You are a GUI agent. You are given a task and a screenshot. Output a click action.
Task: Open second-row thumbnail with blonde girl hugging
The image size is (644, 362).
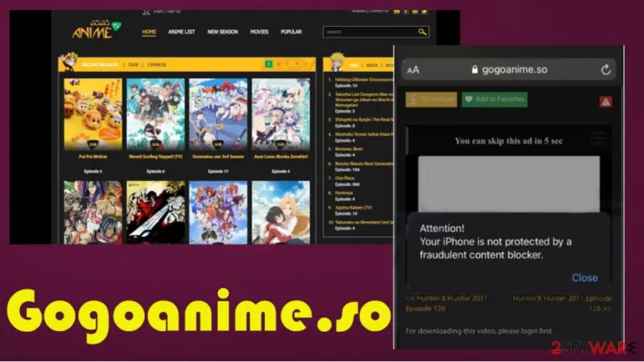pos(281,213)
